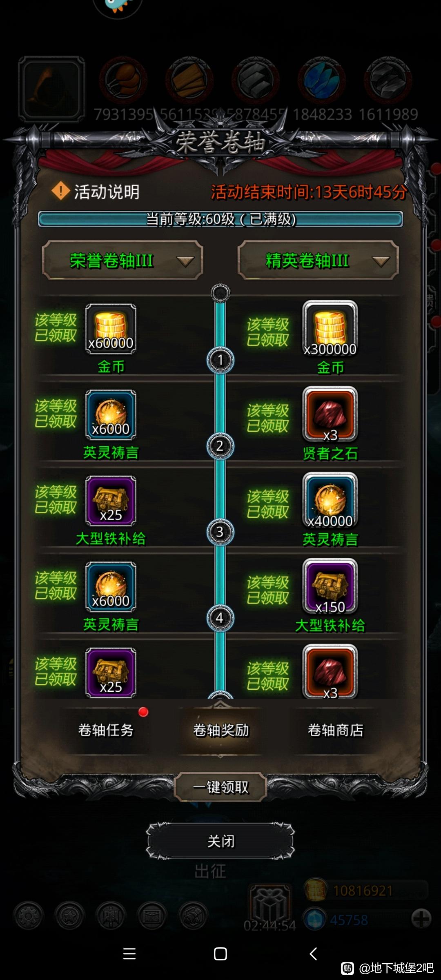441x980 pixels.
Task: Click the arrow on the 精英卷轴III selector
Action: tap(381, 262)
